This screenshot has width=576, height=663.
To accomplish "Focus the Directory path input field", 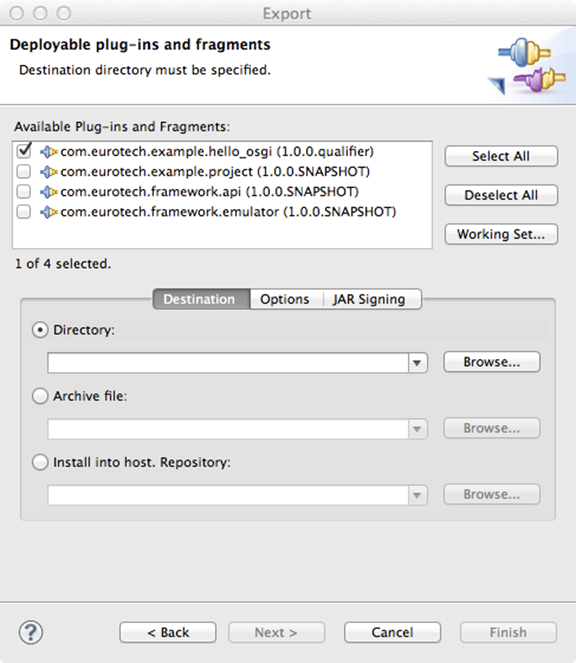I will point(228,363).
